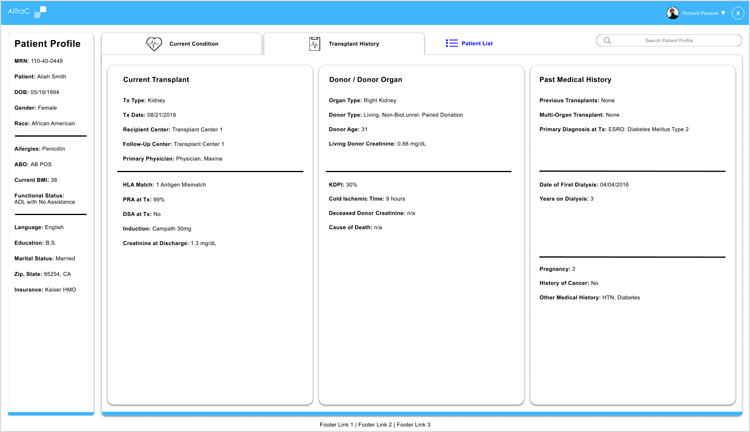Switch to the Current Condition tab
Screen dimensions: 750x432
tap(182, 44)
